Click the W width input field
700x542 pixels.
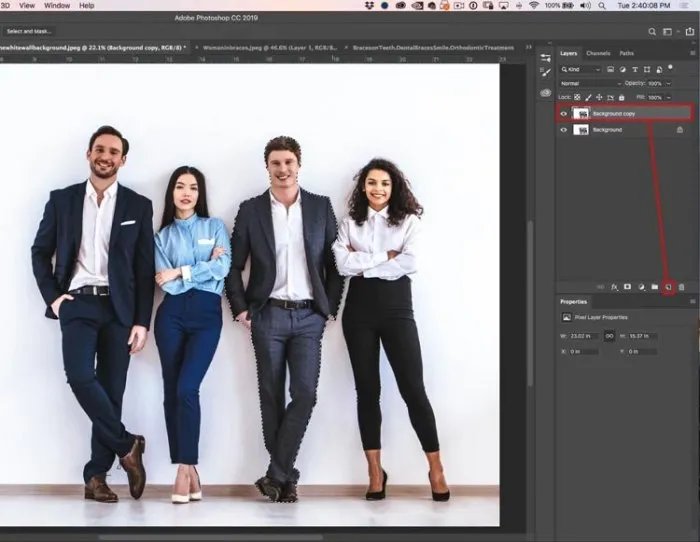pos(586,336)
